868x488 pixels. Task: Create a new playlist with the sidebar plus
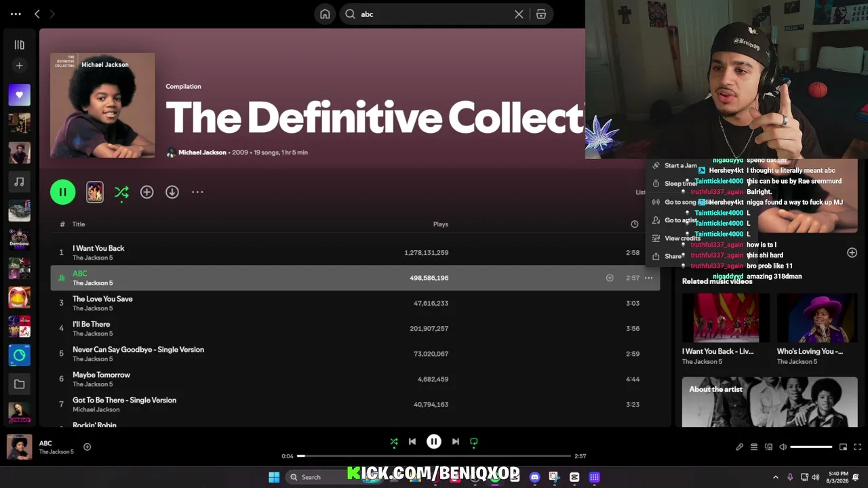[19, 66]
